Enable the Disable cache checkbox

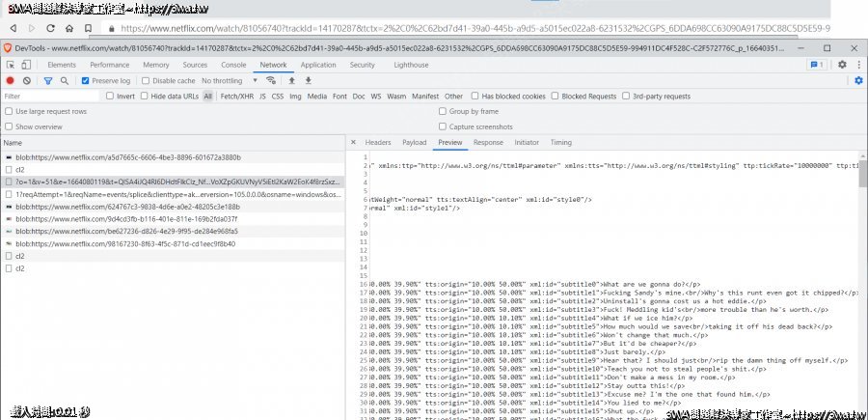(x=146, y=81)
